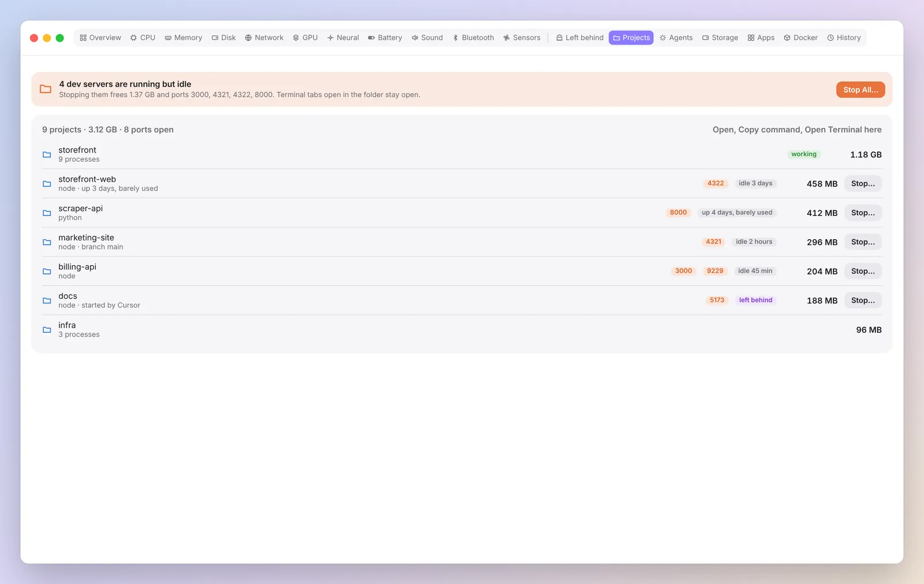This screenshot has height=584, width=924.
Task: Click the scraper-api folder icon
Action: point(47,213)
